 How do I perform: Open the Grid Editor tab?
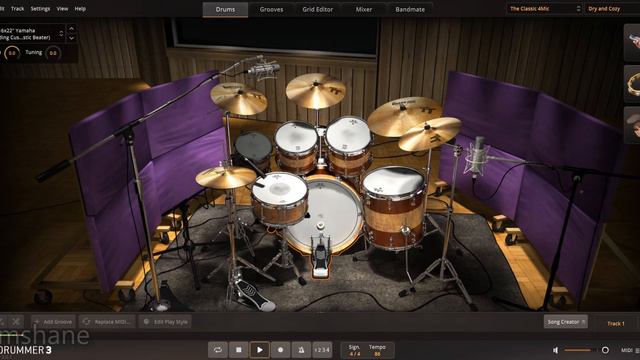tap(318, 9)
